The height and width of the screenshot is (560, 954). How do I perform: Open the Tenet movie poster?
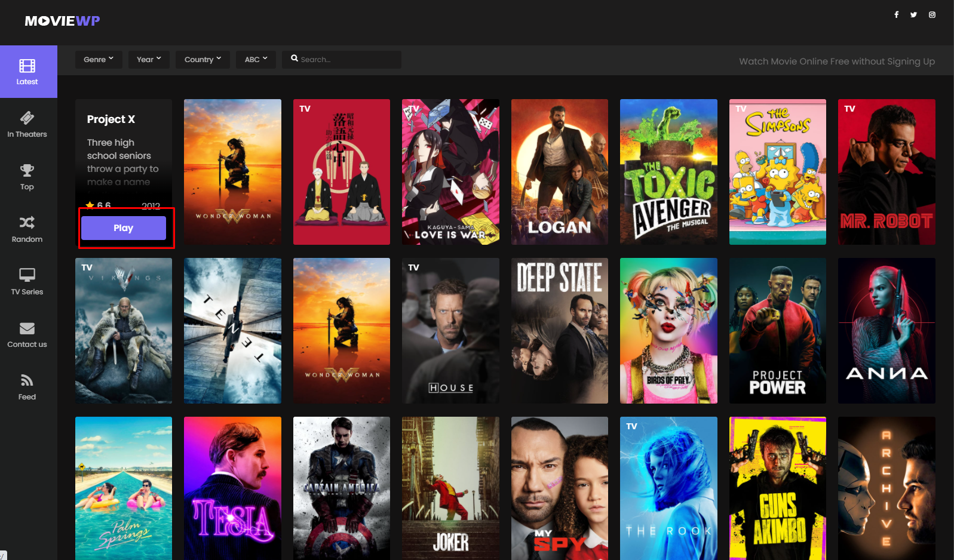232,331
